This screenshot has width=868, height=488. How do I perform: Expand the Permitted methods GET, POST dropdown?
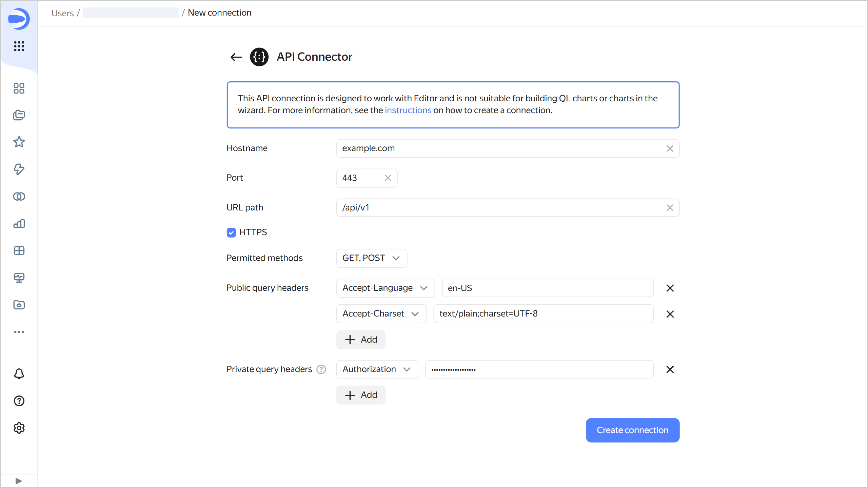[371, 258]
